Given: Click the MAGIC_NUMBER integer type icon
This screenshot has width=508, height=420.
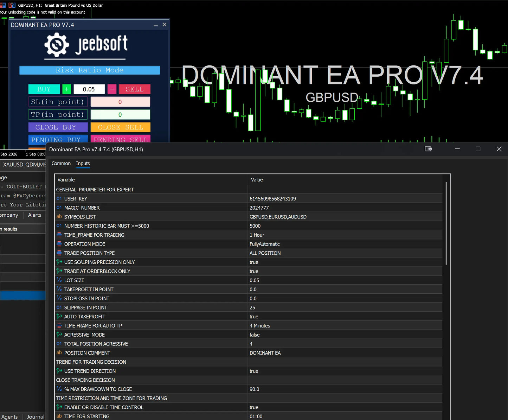Looking at the screenshot, I should coord(59,208).
